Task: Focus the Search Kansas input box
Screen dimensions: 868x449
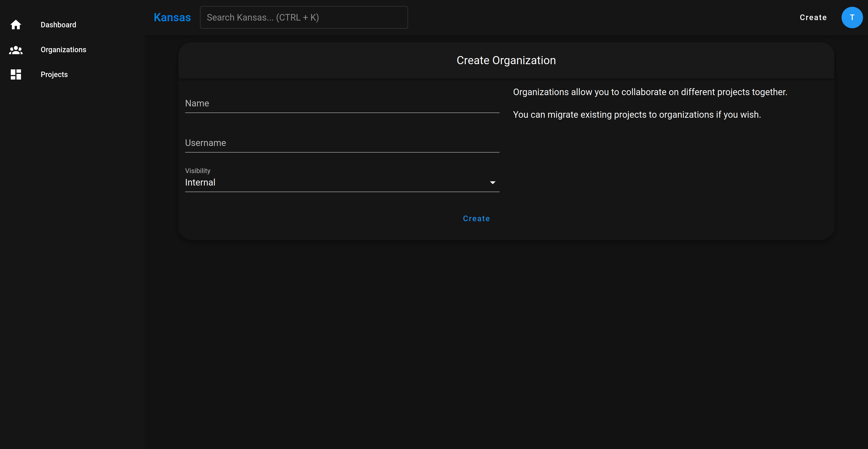Action: point(303,18)
